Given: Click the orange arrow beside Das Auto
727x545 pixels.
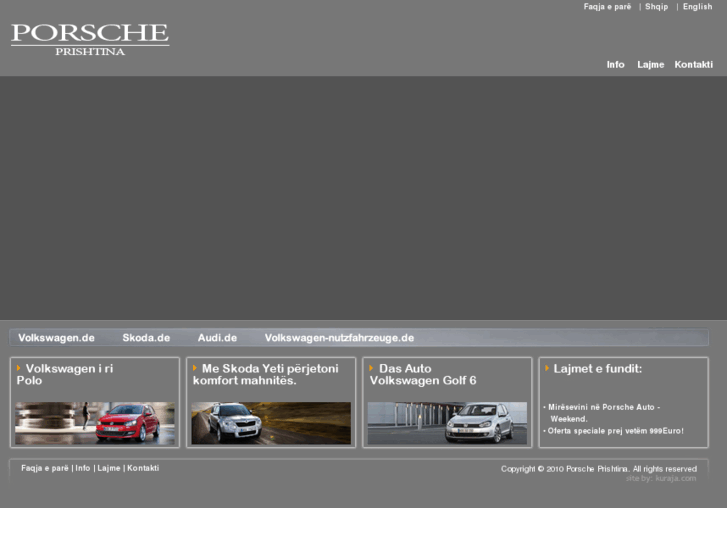Looking at the screenshot, I should click(x=371, y=368).
